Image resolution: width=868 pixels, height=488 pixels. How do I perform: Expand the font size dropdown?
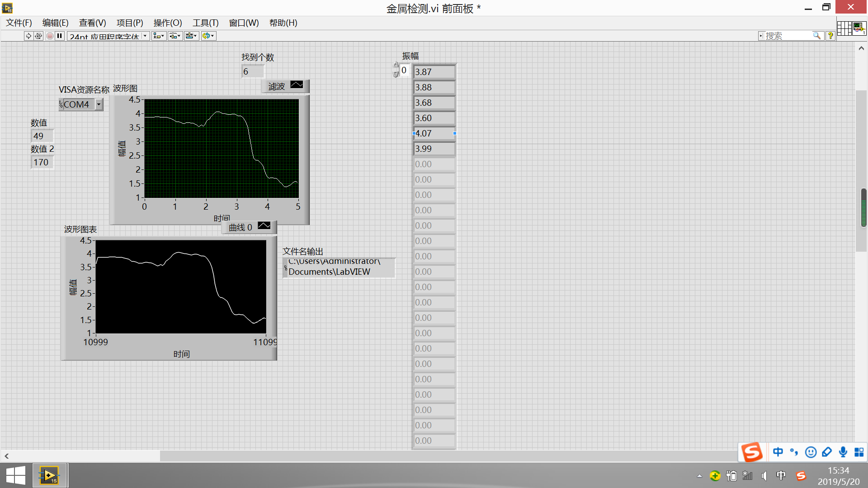(145, 36)
